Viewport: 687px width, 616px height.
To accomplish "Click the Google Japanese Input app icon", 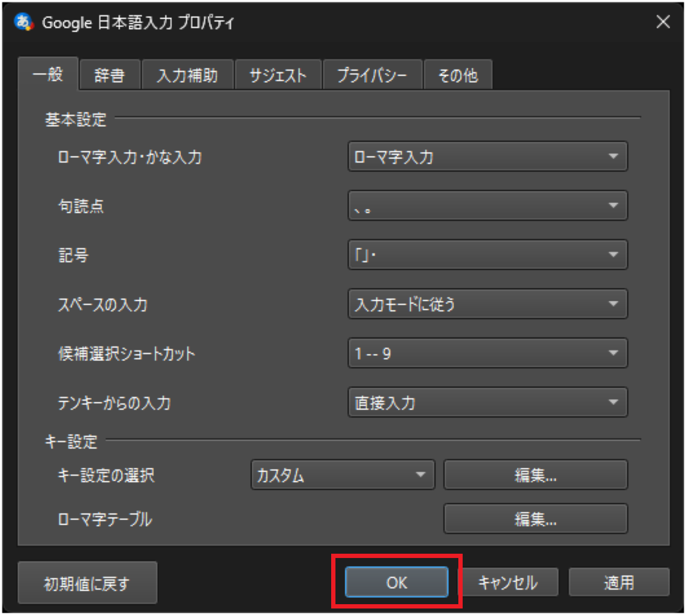I will click(x=23, y=21).
